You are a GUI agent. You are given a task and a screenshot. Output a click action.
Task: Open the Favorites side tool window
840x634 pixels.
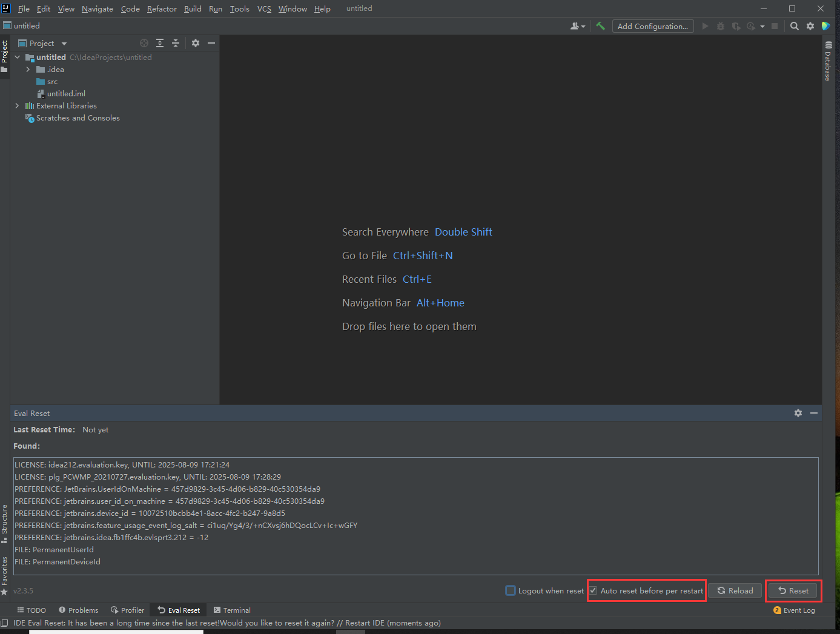(4, 576)
